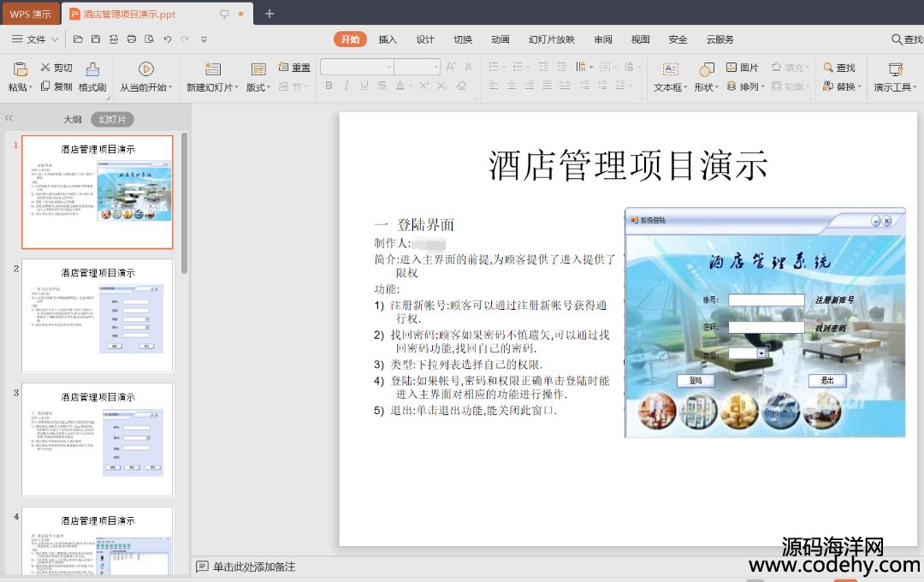Image resolution: width=924 pixels, height=582 pixels.
Task: Click the notes icon below slide
Action: 202,567
